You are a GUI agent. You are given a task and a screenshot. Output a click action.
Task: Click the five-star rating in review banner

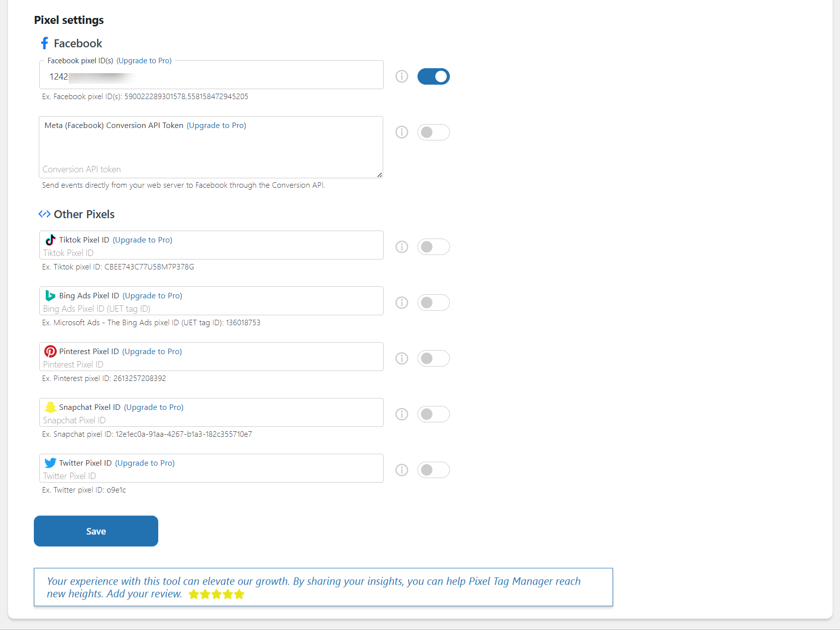pyautogui.click(x=216, y=594)
